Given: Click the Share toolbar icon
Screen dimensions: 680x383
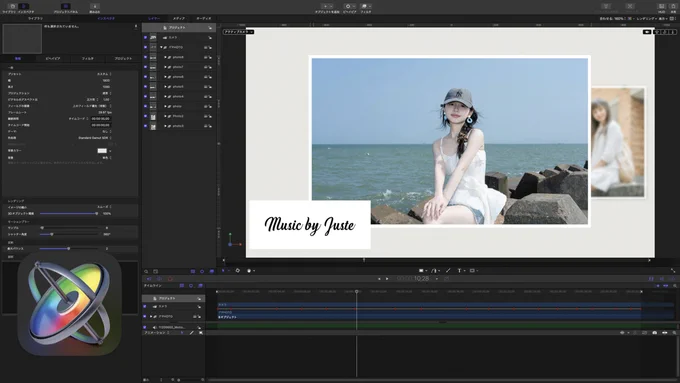Looking at the screenshot, I should click(x=673, y=6).
